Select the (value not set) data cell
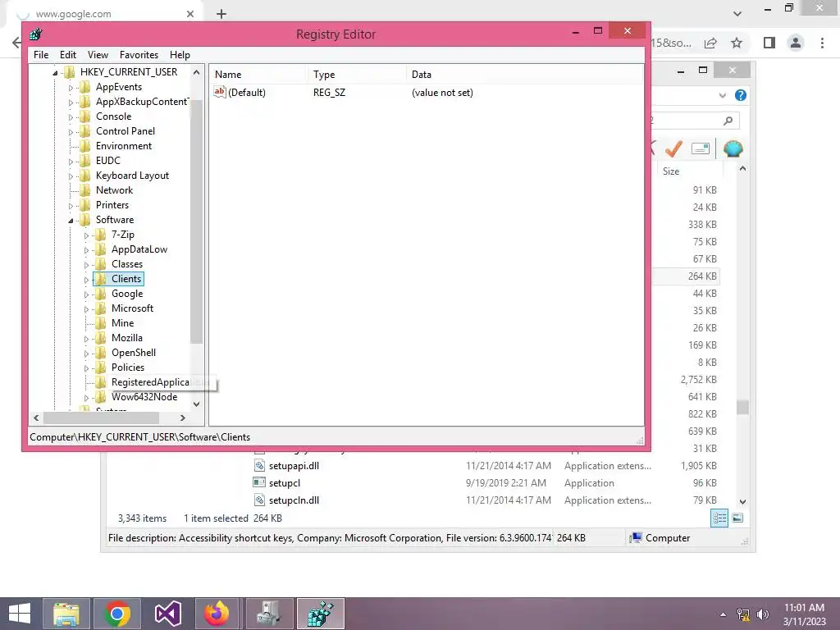840x630 pixels. point(442,93)
